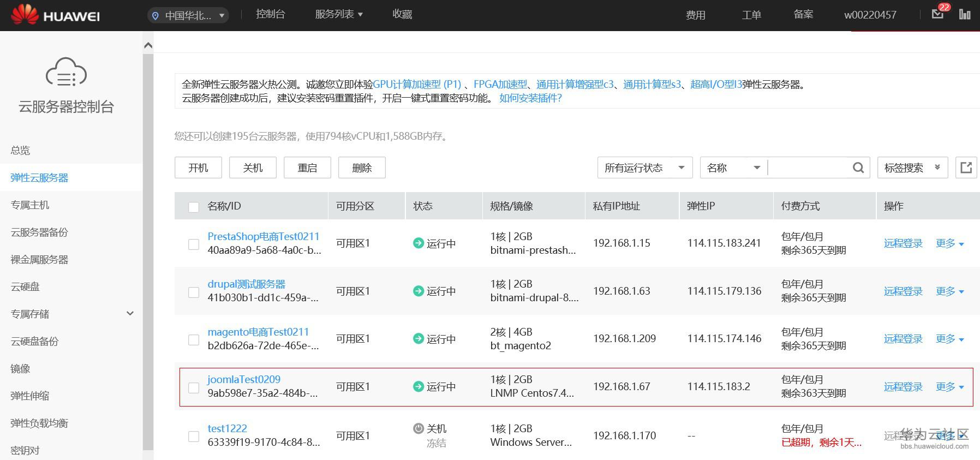The width and height of the screenshot is (980, 460).
Task: Click the 重启 button
Action: tap(307, 168)
